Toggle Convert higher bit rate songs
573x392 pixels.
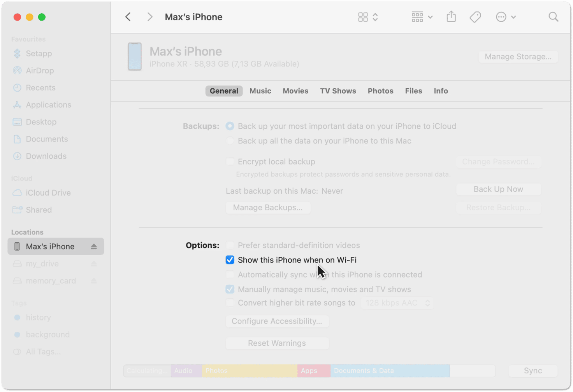(x=230, y=303)
